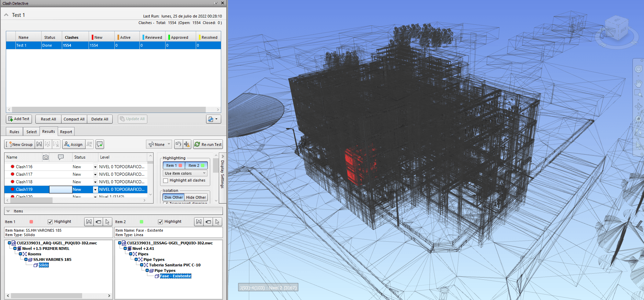Select Clash117 in the results list
This screenshot has width=644, height=300.
(24, 174)
